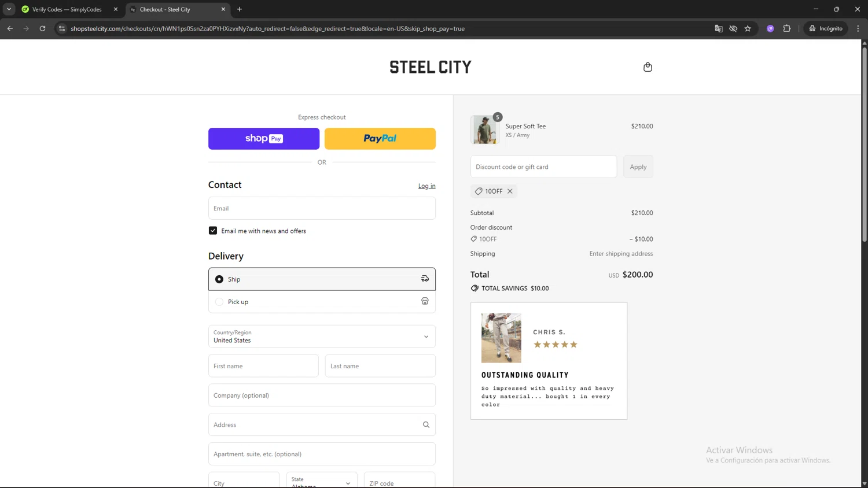The image size is (868, 488).
Task: Open the Chrome three-dot menu
Action: coord(858,28)
